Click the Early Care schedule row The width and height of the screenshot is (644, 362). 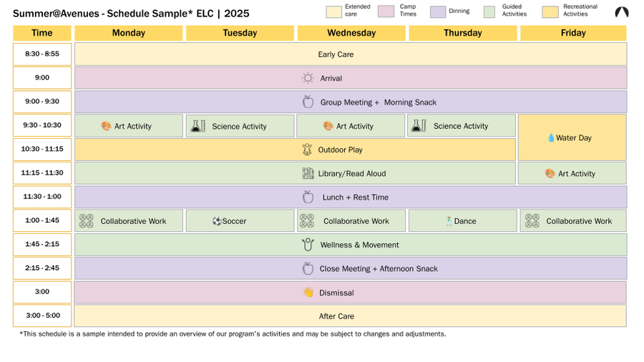[351, 54]
